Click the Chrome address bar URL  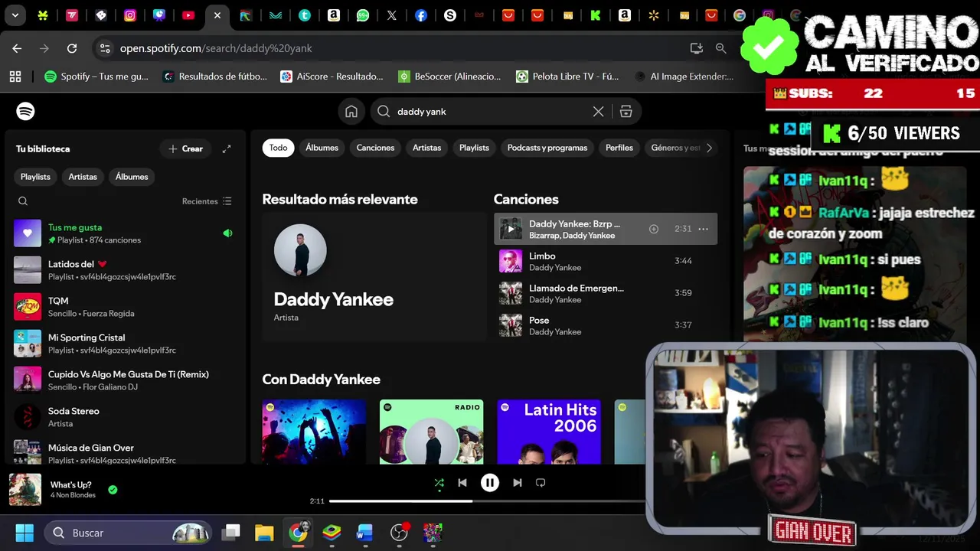[216, 48]
